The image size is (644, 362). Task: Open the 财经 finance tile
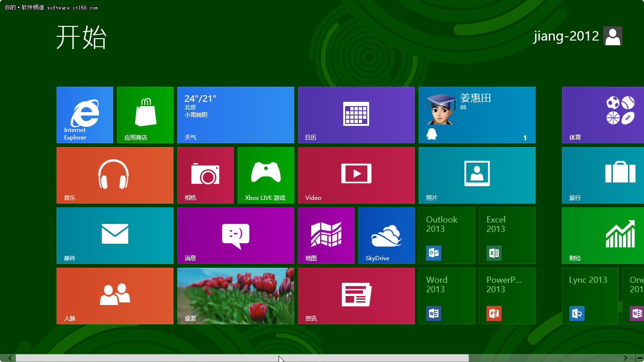[x=603, y=236]
